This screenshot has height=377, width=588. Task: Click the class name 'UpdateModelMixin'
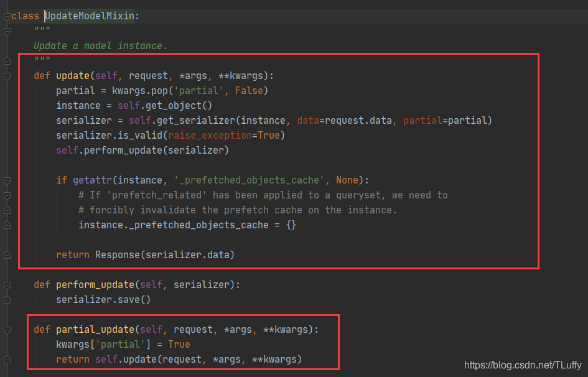89,16
